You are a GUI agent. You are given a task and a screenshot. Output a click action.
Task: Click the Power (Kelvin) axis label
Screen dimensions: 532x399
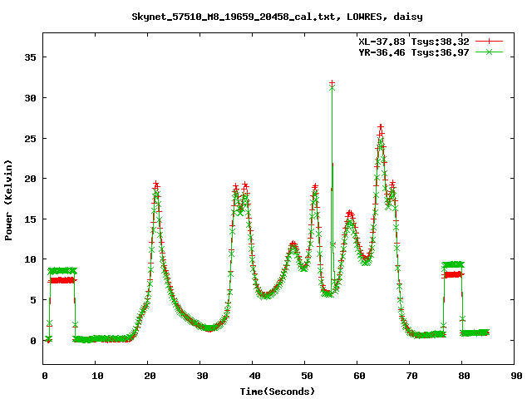pyautogui.click(x=8, y=200)
